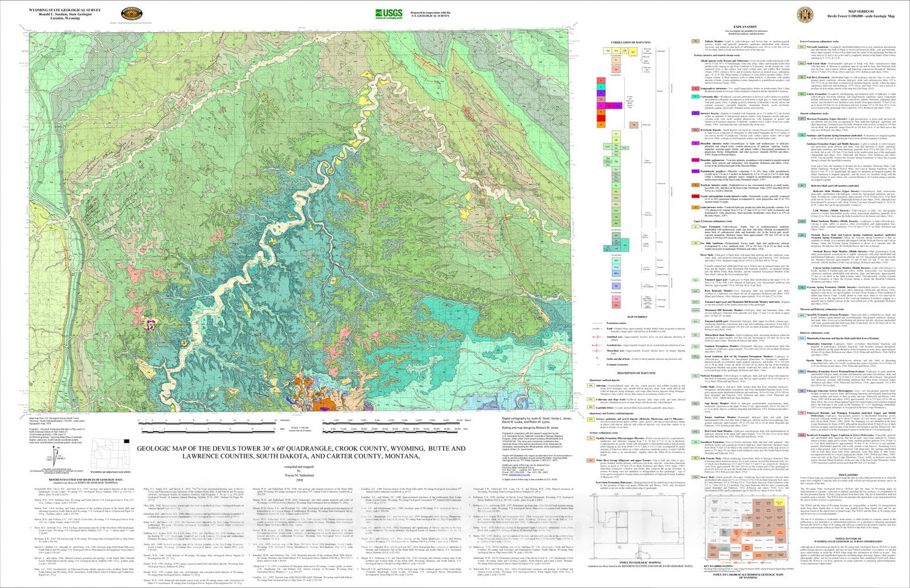Click the Belle Fourche Shale legend swatch
Viewport: 910px width, 588px height.
point(696,458)
